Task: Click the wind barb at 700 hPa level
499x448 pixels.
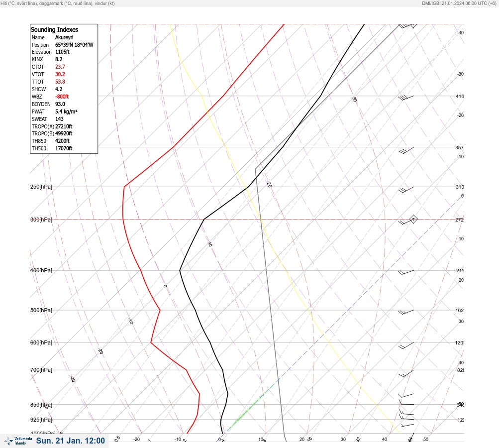Action: click(406, 373)
